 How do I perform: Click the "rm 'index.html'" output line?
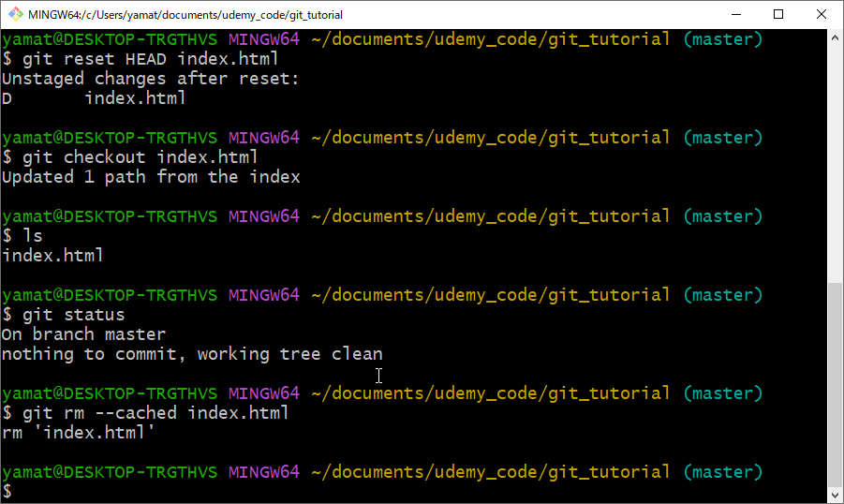click(78, 433)
